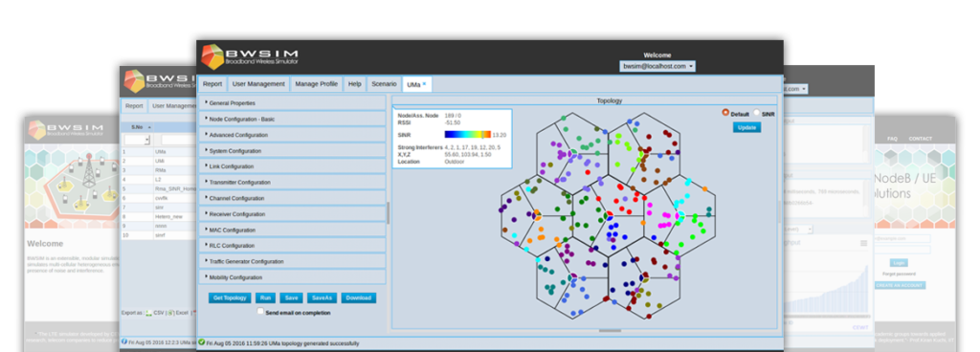
Task: Click the blue info icon in the background status bar
Action: point(123,342)
